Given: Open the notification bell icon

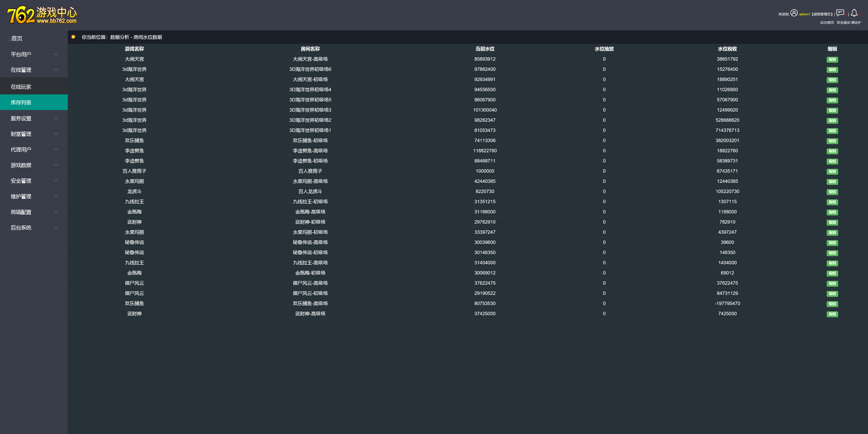Looking at the screenshot, I should 854,13.
